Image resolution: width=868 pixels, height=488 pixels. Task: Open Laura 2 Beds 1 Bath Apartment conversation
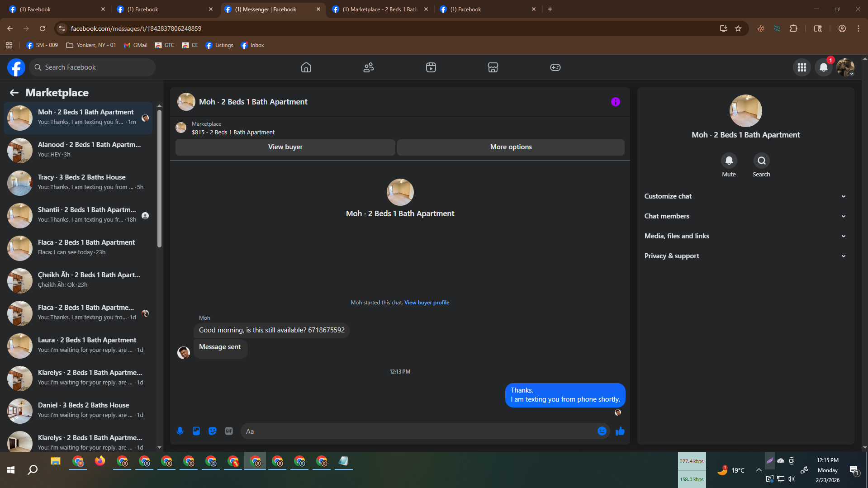(78, 346)
